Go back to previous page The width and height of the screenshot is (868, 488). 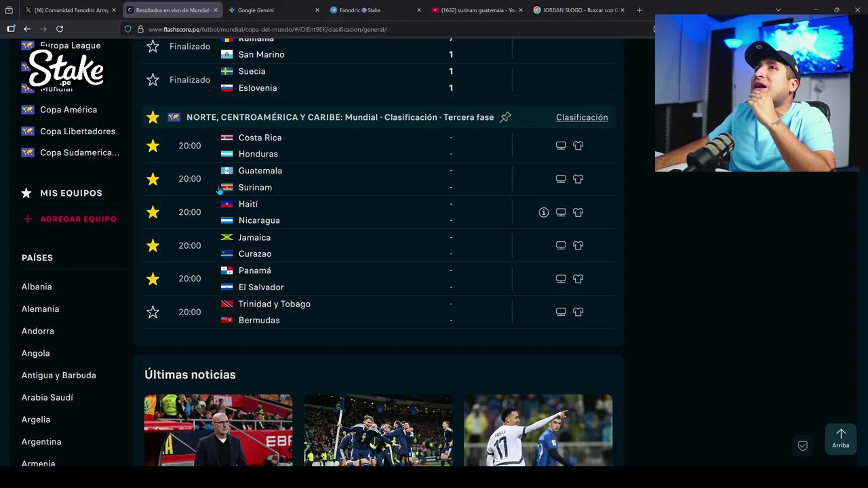point(27,29)
